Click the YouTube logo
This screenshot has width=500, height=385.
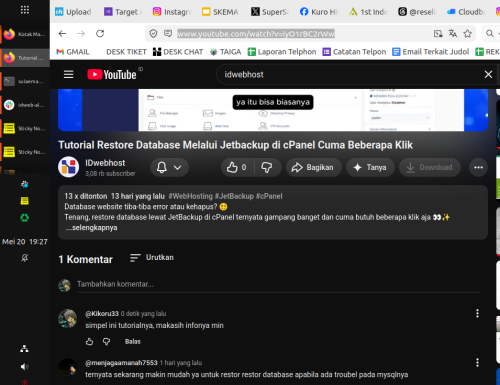112,74
